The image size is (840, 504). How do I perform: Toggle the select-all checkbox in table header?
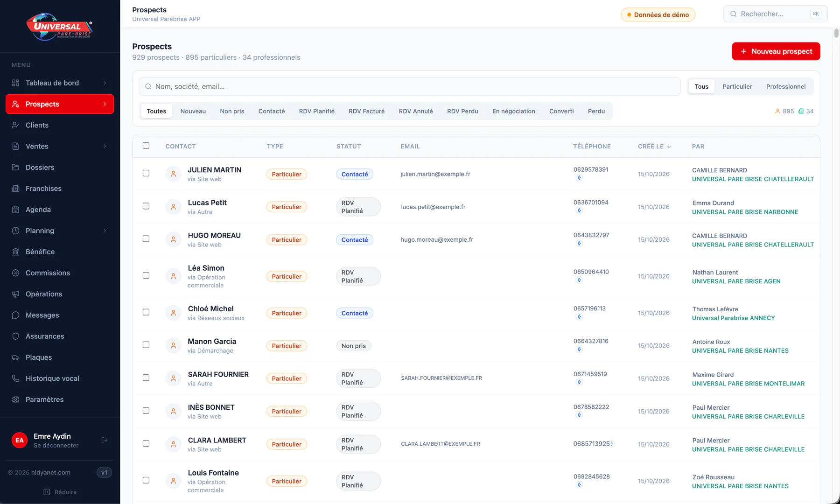point(146,146)
